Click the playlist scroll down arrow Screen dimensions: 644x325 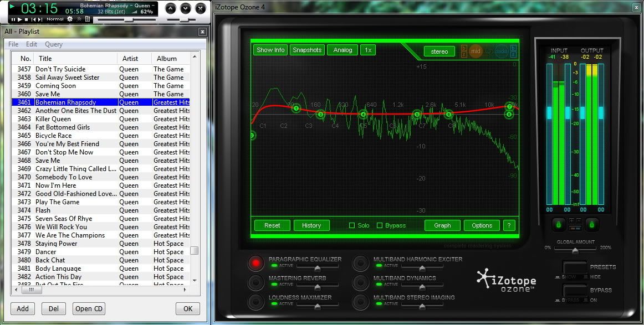(195, 281)
